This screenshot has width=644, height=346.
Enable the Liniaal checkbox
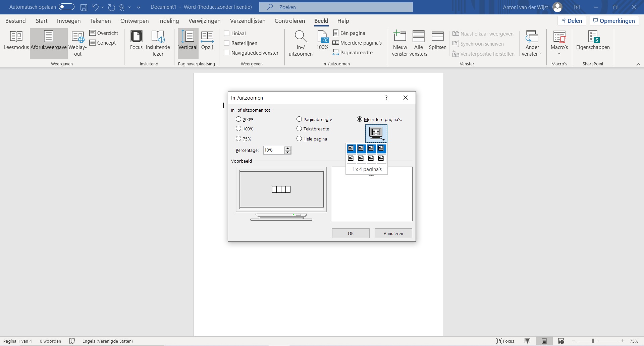227,34
